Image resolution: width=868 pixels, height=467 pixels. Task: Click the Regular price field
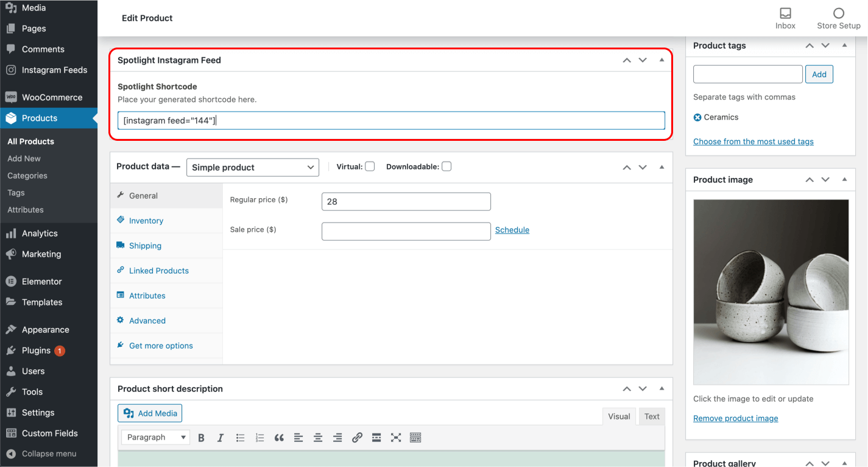point(406,201)
